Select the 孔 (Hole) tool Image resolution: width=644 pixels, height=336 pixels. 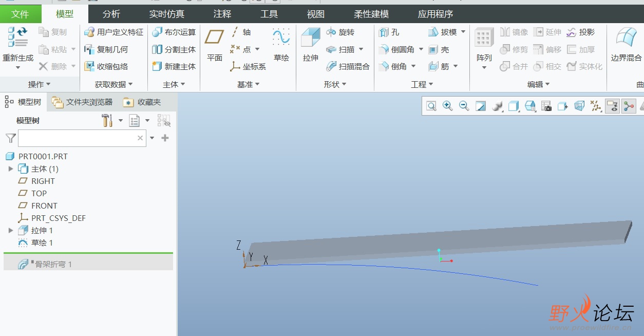tap(389, 32)
